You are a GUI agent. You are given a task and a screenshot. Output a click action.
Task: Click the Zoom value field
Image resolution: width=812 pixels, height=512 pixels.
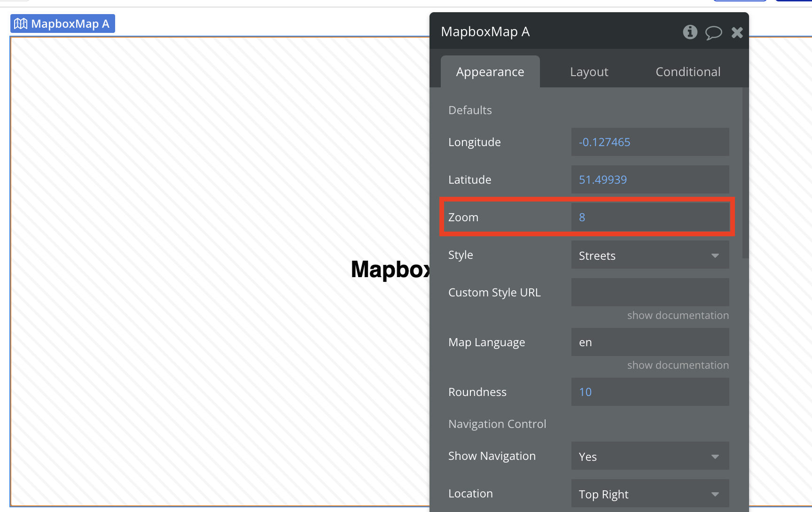coord(650,217)
